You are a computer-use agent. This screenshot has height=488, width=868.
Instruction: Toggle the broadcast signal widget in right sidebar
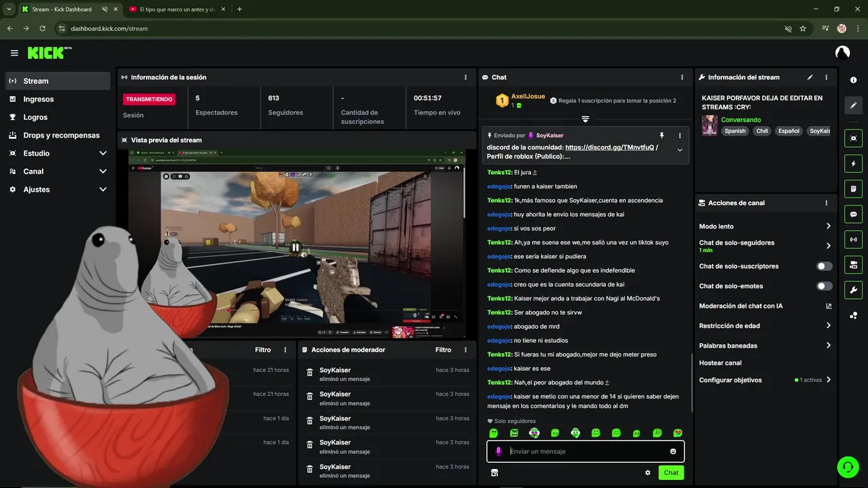[854, 239]
